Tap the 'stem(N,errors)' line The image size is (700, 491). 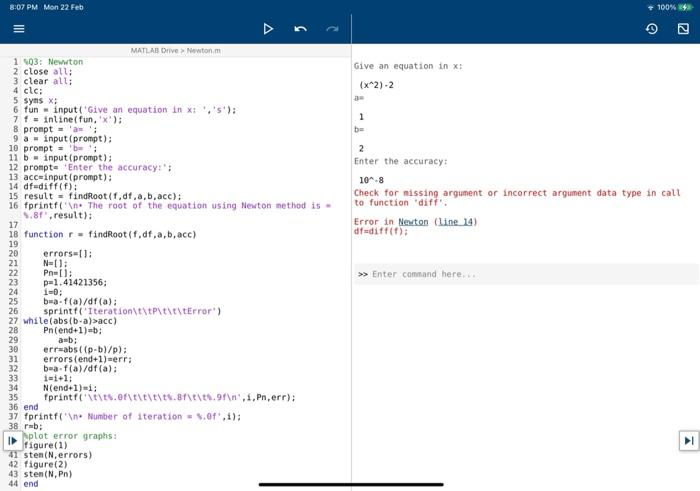click(58, 455)
